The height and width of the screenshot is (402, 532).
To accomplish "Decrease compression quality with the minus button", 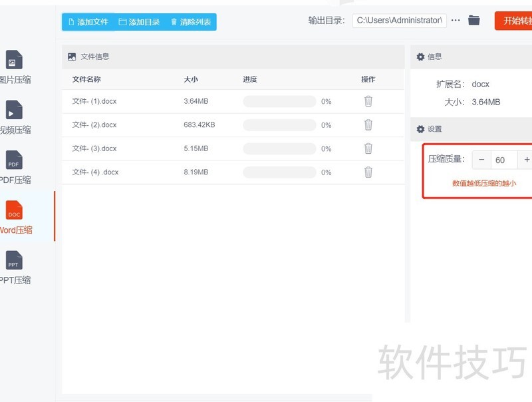I will coord(481,160).
